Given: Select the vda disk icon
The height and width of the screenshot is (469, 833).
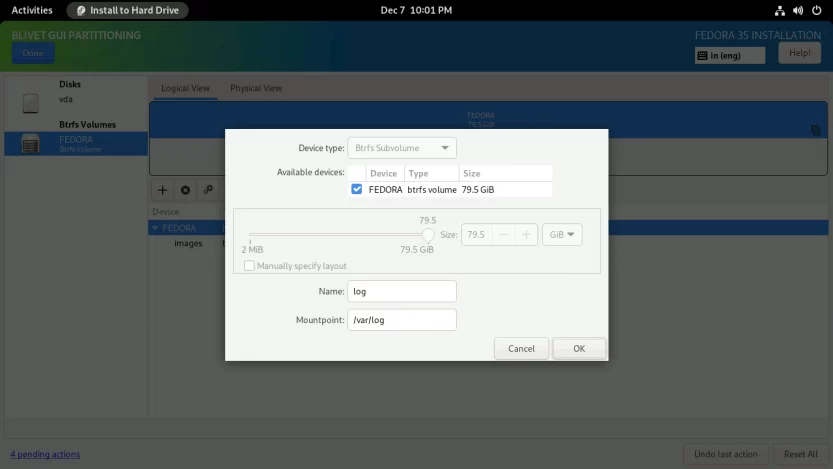Looking at the screenshot, I should coord(30,103).
